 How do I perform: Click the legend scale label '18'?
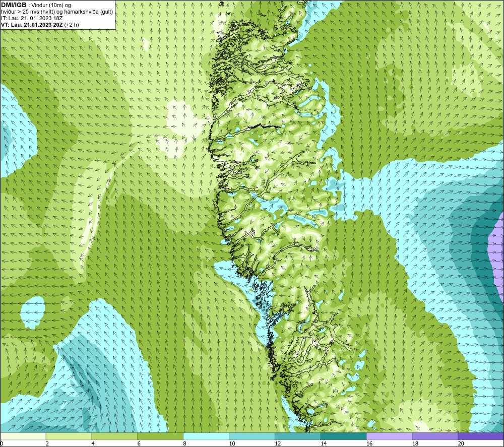(415, 443)
